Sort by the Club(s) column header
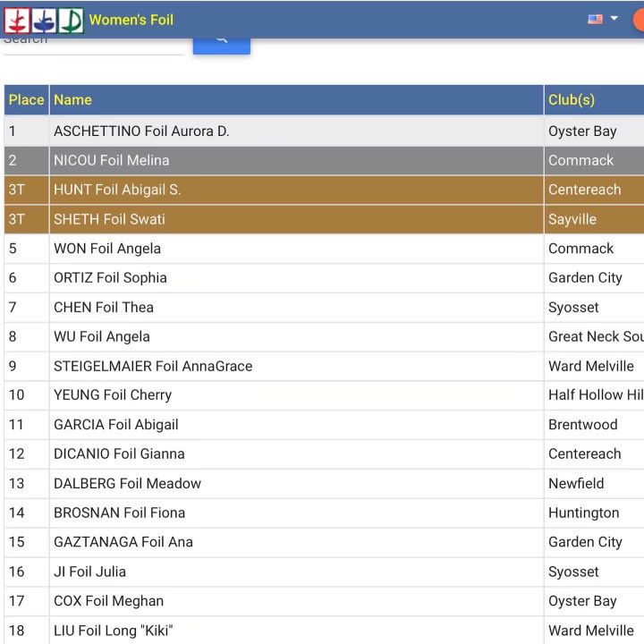This screenshot has height=644, width=644. coord(594,100)
